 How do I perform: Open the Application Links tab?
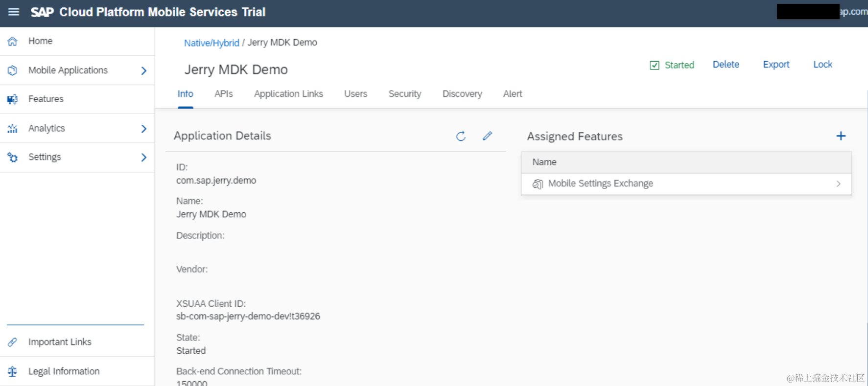point(288,94)
